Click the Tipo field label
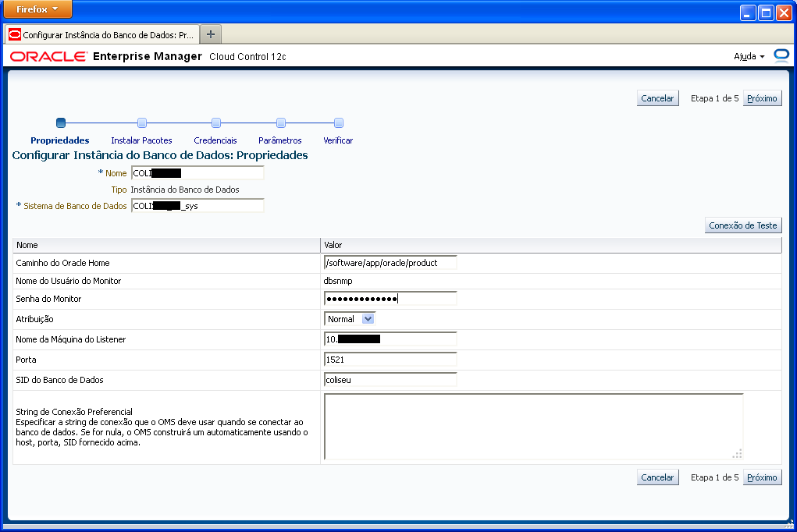Screen dimensions: 797x532 point(119,190)
